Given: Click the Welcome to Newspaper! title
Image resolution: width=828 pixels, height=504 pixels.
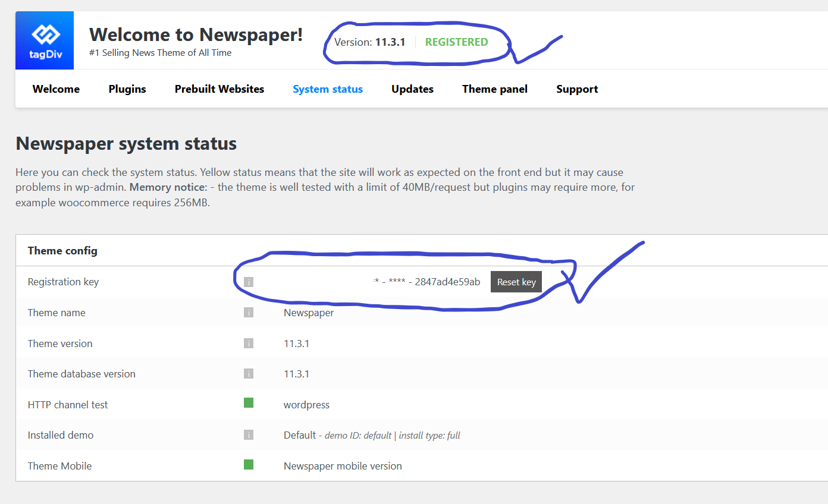Looking at the screenshot, I should click(196, 34).
